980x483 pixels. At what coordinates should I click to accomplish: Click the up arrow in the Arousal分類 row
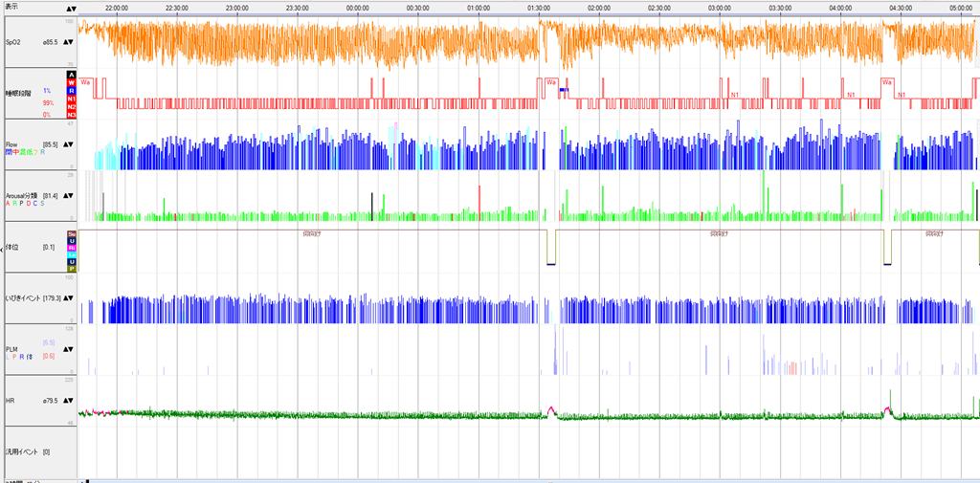pyautogui.click(x=66, y=196)
